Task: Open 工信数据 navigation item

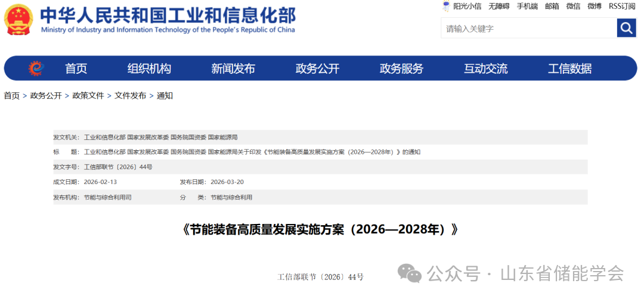Action: (569, 68)
